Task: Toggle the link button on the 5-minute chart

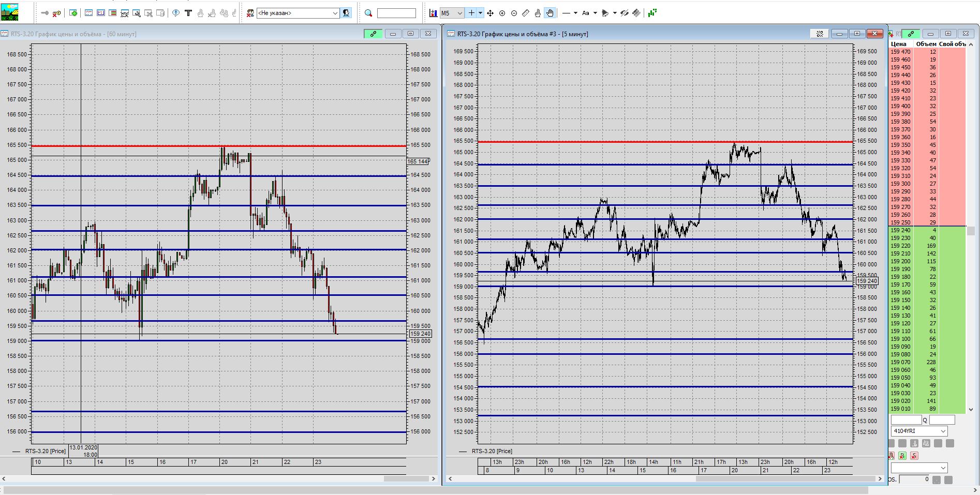Action: coord(820,34)
